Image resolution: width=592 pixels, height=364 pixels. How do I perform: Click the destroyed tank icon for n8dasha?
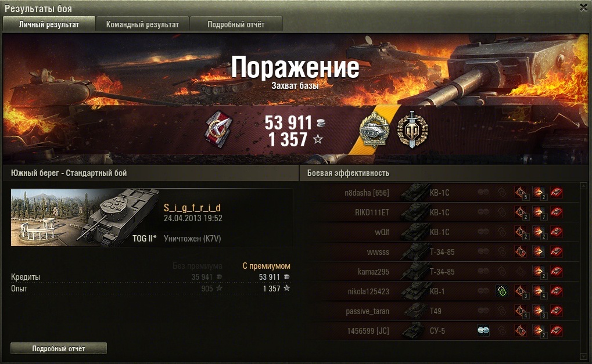[556, 192]
